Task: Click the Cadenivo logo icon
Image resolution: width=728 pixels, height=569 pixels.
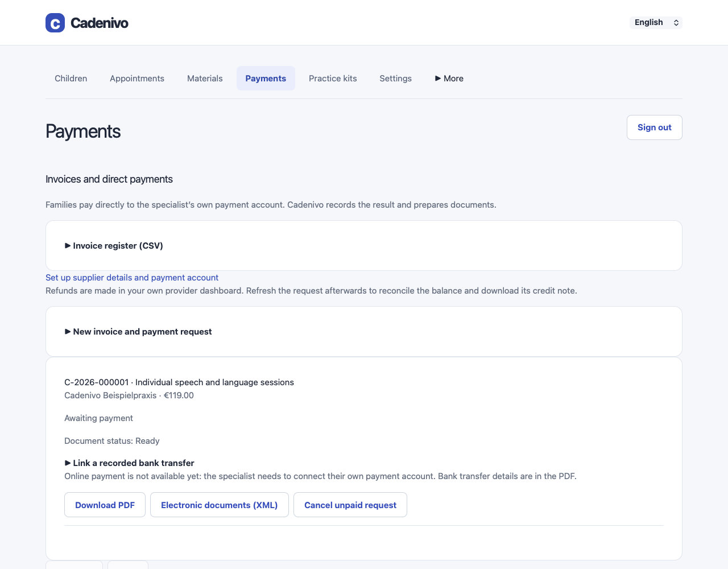Action: point(55,23)
